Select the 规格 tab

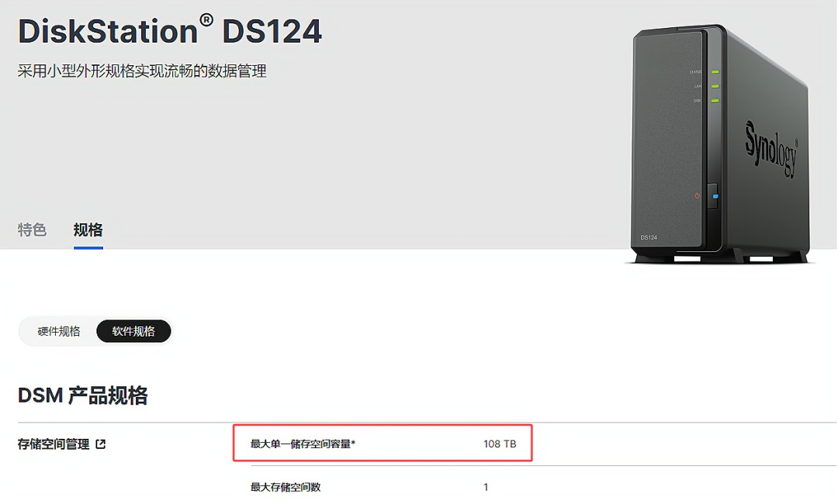(x=88, y=230)
